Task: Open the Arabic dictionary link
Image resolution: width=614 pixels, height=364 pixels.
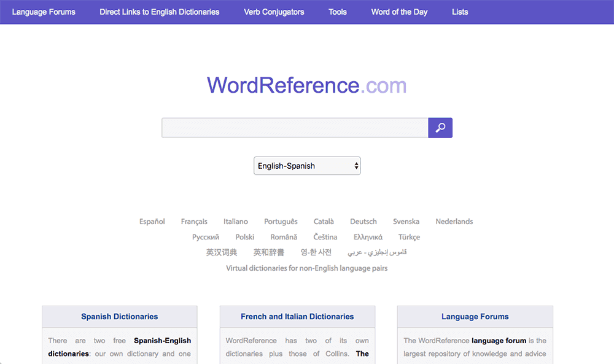Action: pos(377,252)
